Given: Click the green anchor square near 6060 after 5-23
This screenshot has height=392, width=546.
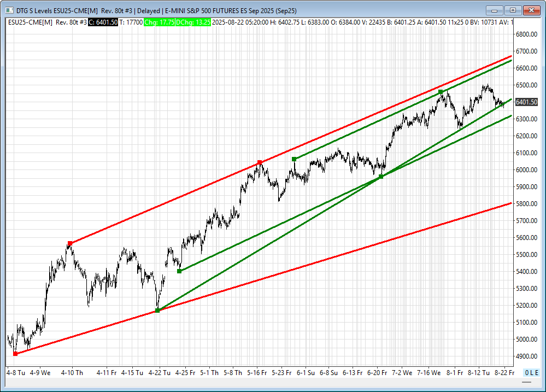Looking at the screenshot, I should (294, 159).
